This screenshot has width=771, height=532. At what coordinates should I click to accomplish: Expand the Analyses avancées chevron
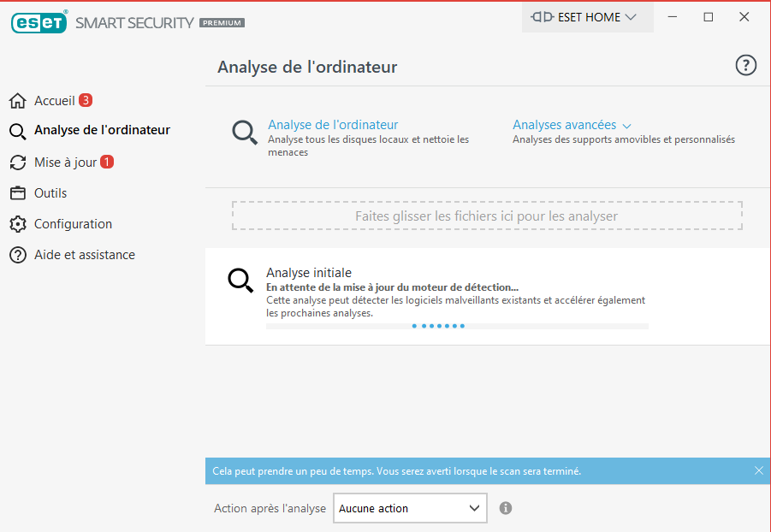[x=626, y=127]
